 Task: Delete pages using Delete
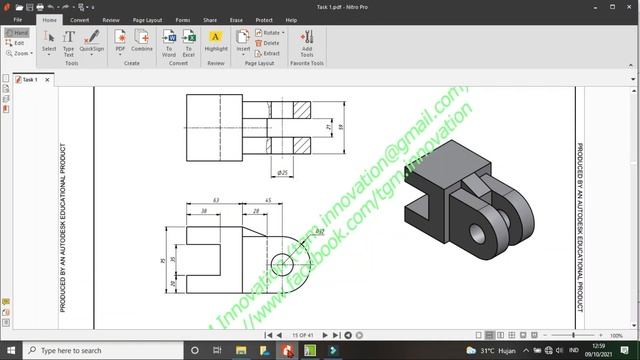267,43
